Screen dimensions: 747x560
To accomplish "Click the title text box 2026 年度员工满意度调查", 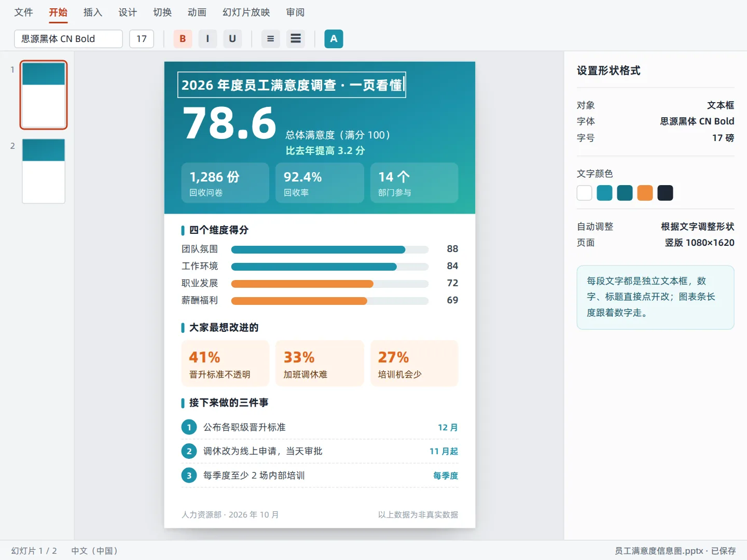I will (x=292, y=85).
